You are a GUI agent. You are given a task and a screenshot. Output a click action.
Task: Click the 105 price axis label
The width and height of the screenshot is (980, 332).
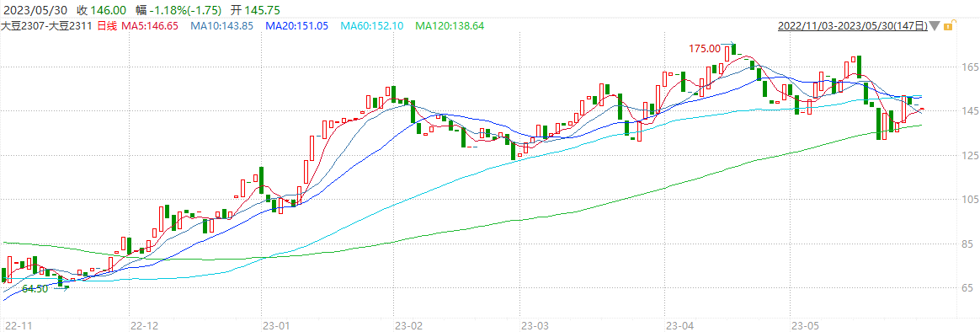point(971,200)
